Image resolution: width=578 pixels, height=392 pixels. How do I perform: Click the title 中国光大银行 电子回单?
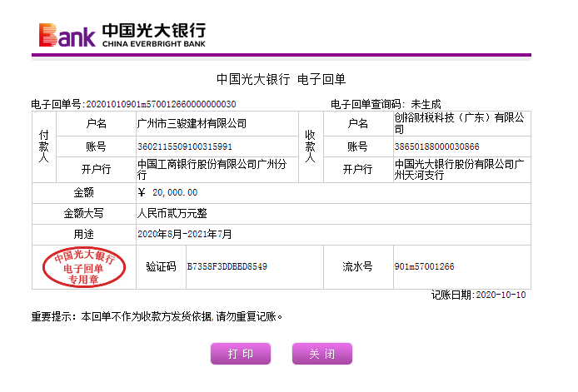pyautogui.click(x=281, y=79)
